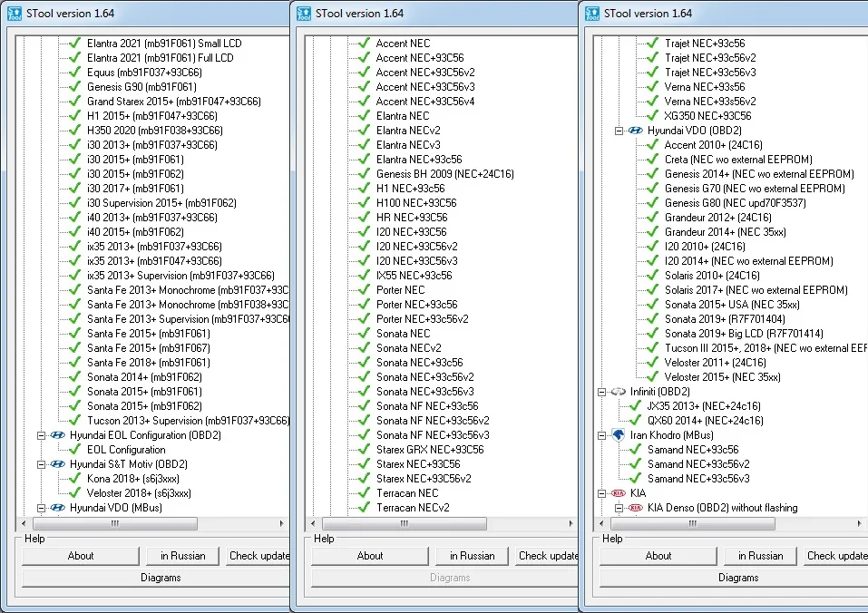This screenshot has height=613, width=868.
Task: Select i30 Supervision 2015+ (mb91F062)
Action: pyautogui.click(x=161, y=203)
